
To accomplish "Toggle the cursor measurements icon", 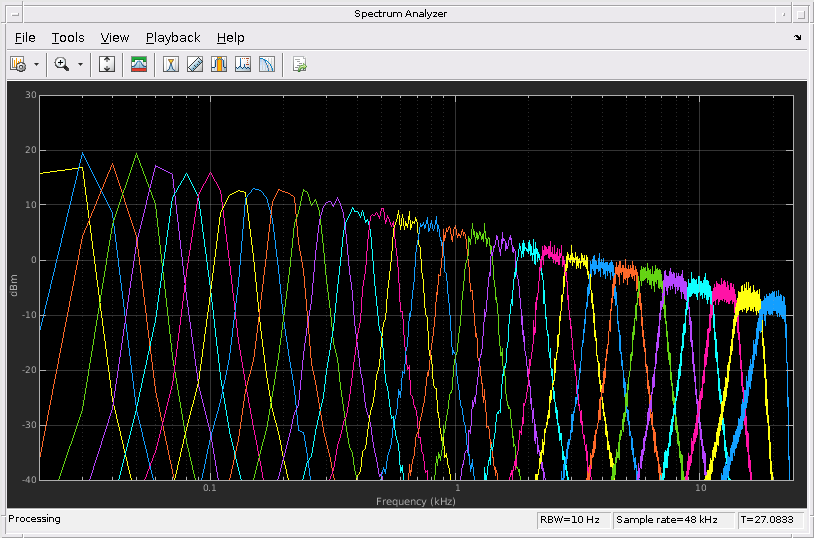I will 171,64.
